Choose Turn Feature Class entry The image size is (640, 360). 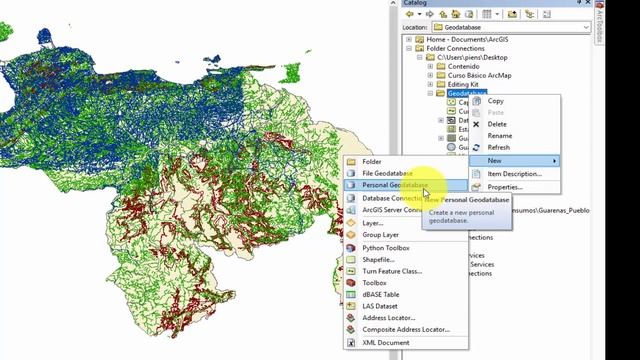(406, 271)
